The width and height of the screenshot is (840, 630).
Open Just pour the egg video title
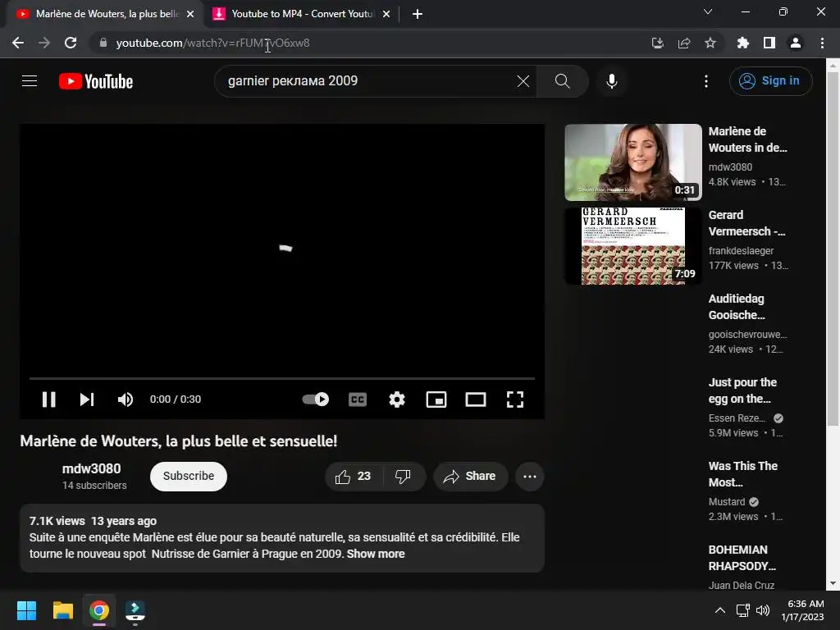point(742,390)
